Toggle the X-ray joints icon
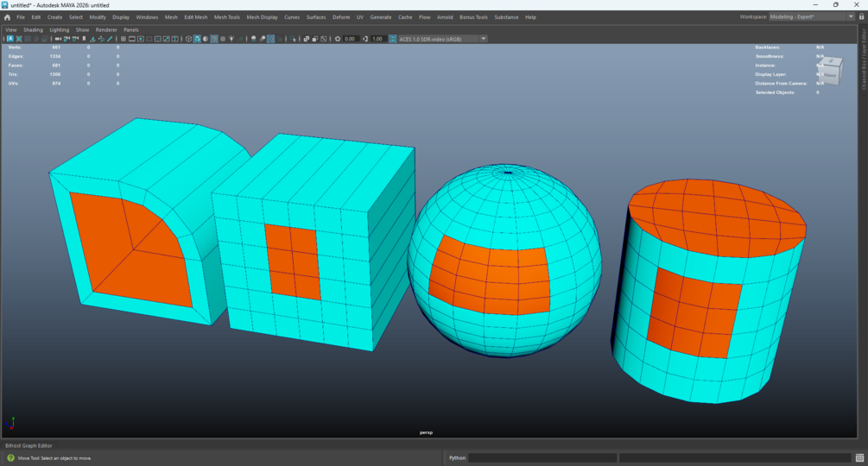 [x=323, y=39]
